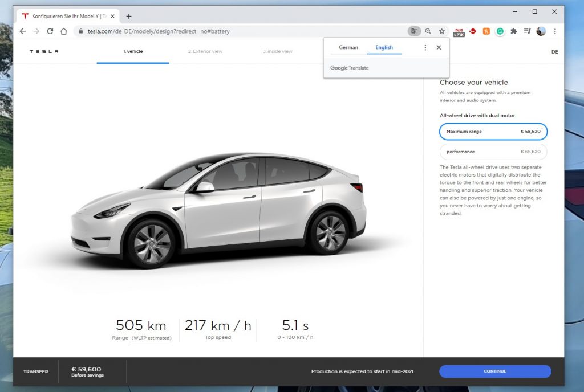
Task: Click the TRANSFER button
Action: coord(36,371)
